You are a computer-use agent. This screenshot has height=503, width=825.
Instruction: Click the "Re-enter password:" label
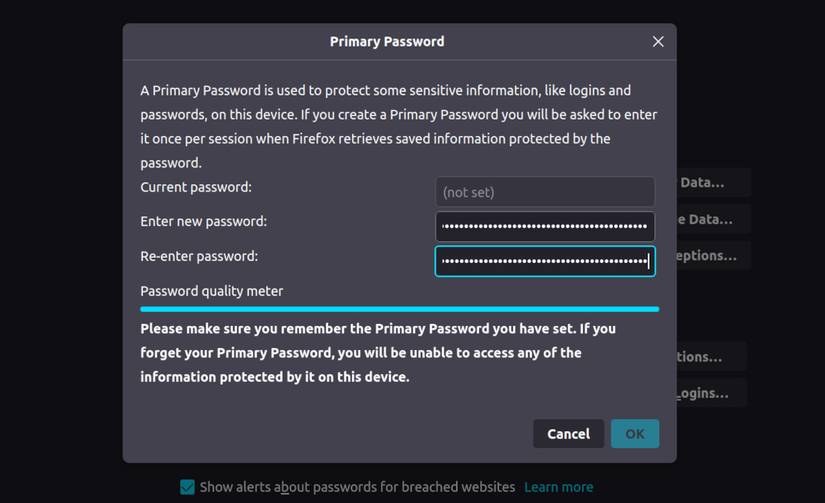point(199,256)
